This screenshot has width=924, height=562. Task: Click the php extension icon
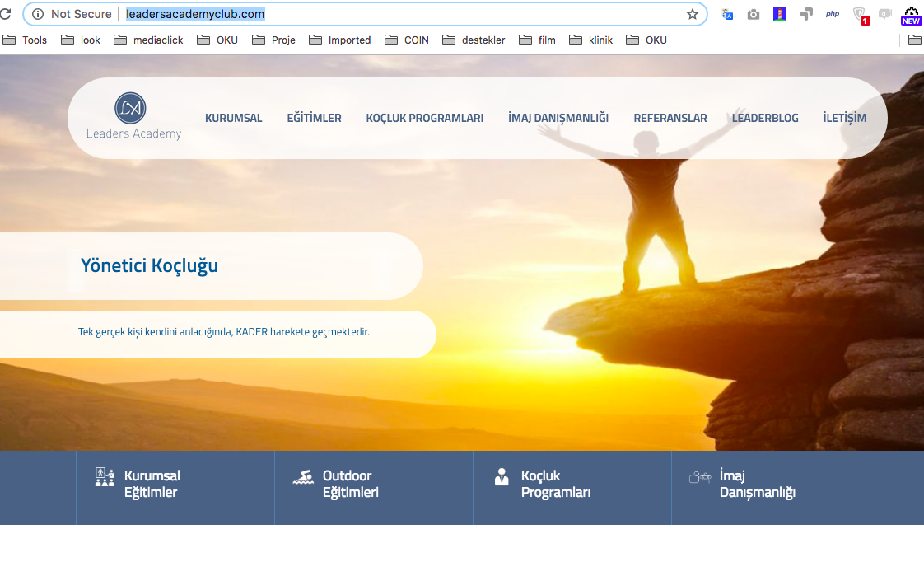click(833, 14)
